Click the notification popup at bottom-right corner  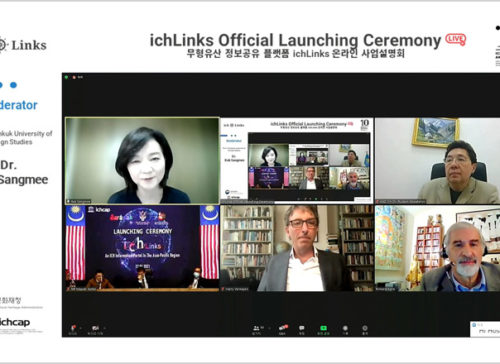485,329
